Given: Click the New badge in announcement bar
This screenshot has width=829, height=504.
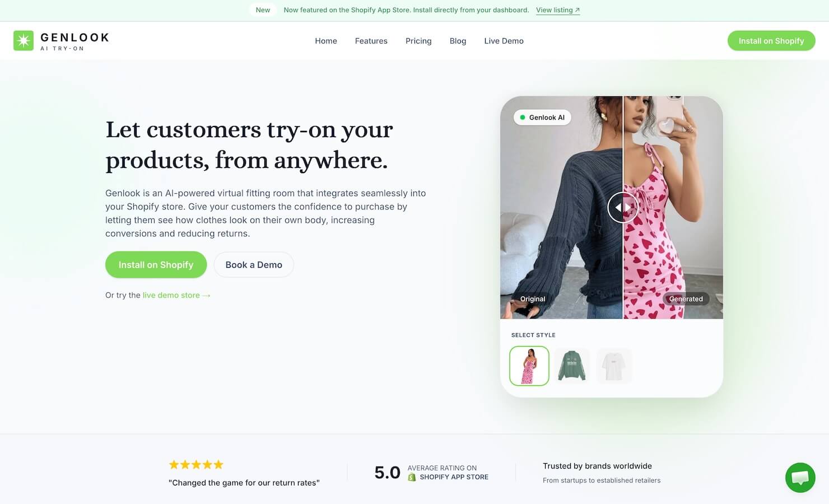Looking at the screenshot, I should [x=263, y=10].
